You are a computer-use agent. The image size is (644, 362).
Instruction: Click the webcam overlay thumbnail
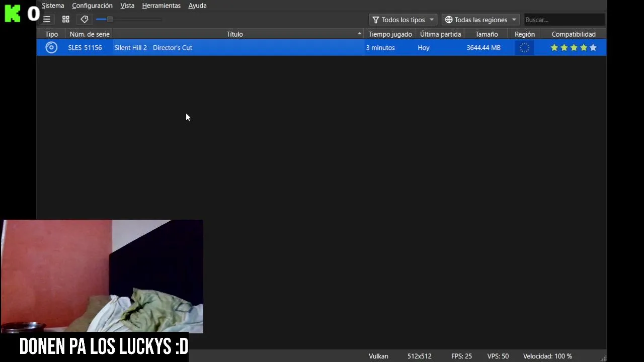pos(103,276)
